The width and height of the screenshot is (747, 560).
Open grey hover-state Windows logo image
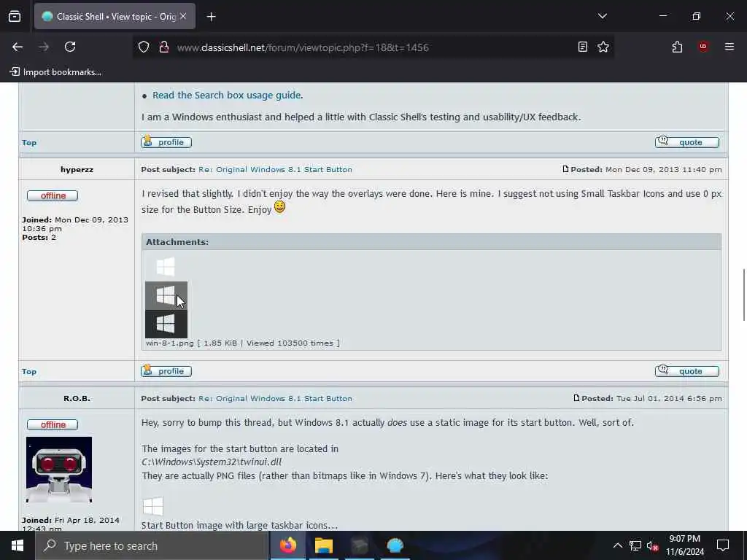166,295
